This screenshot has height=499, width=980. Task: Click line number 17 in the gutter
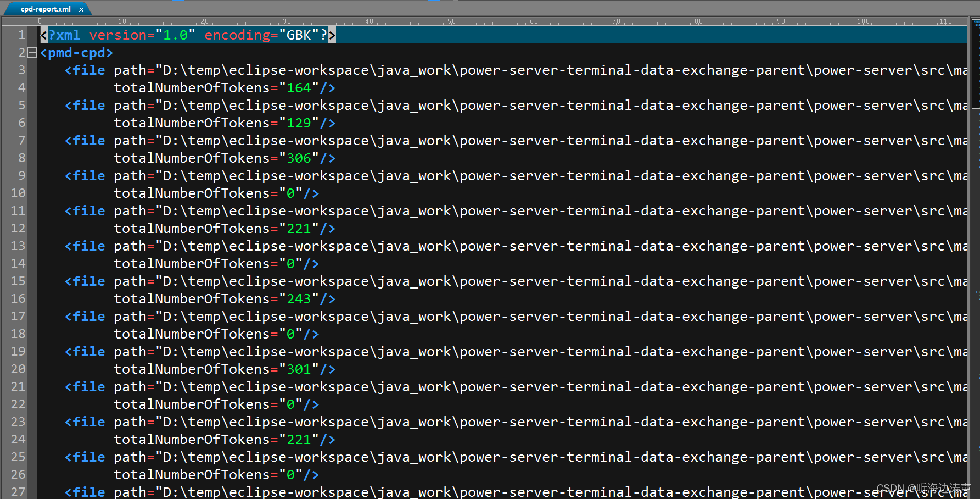pos(18,317)
